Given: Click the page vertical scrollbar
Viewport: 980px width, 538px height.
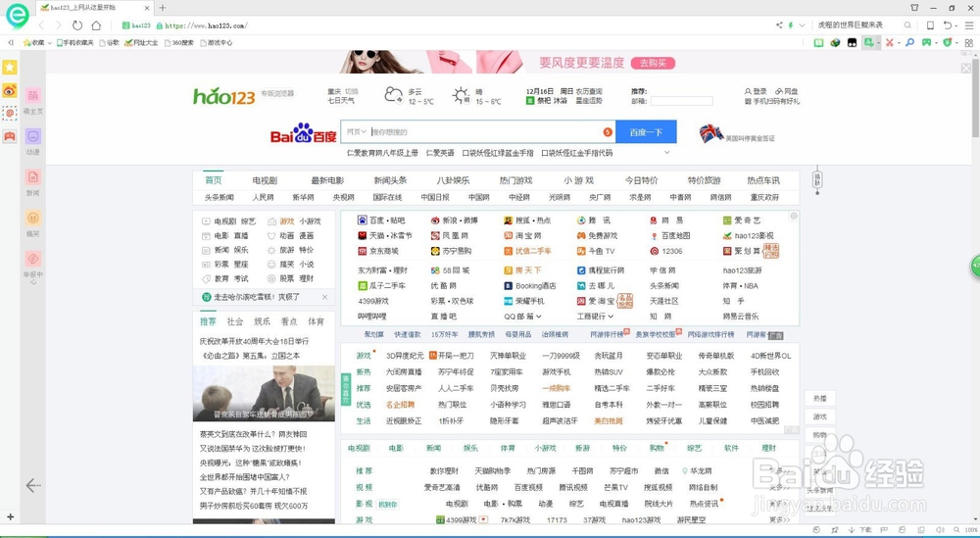Looking at the screenshot, I should [976, 96].
